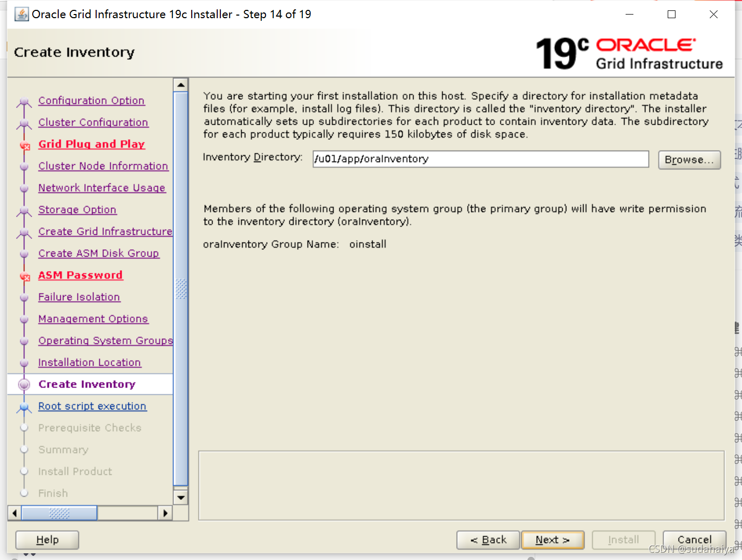Maximize the installer window

click(x=671, y=15)
